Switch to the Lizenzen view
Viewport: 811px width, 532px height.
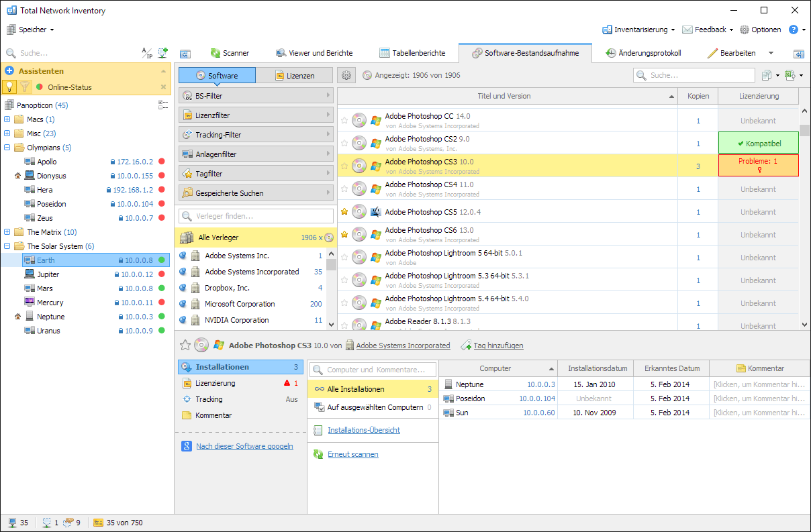295,76
